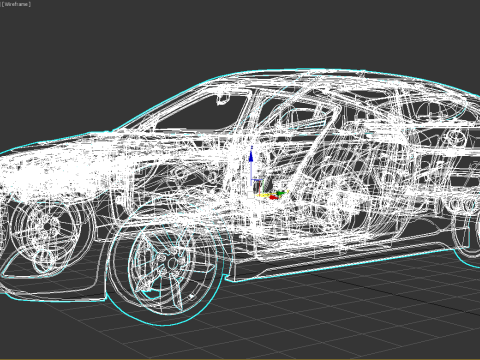
Task: Select the blue Z-axis arrow of the move gizmo
Action: 251,156
